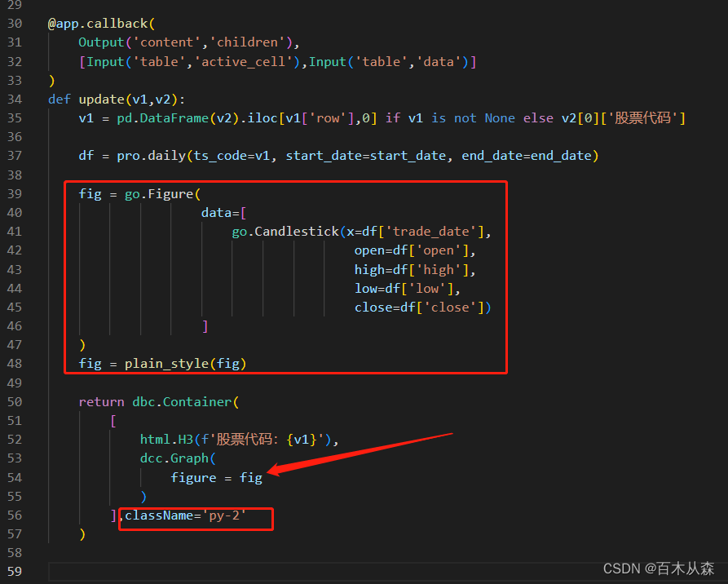Click the iloc accessor on line 35

pyautogui.click(x=263, y=118)
